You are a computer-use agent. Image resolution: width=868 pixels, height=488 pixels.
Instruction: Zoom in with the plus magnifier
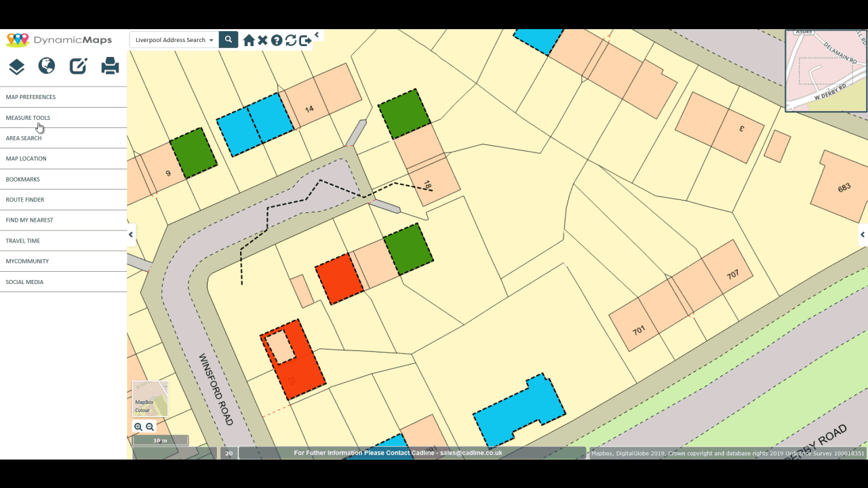(138, 427)
